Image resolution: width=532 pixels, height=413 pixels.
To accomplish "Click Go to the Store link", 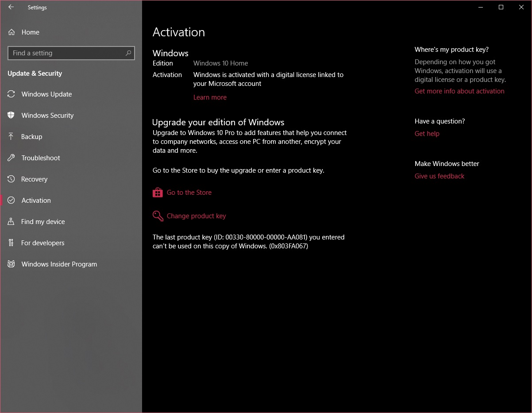I will [x=189, y=193].
